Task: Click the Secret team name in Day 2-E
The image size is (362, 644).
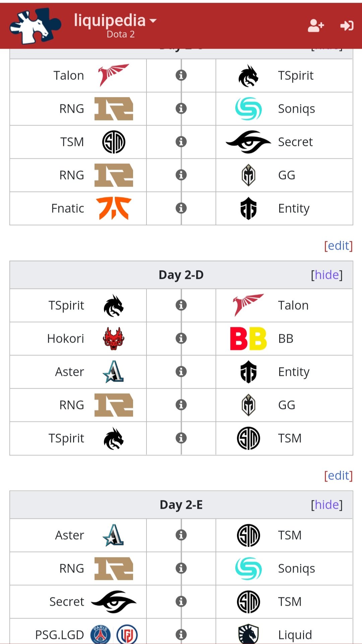Action: [x=67, y=601]
